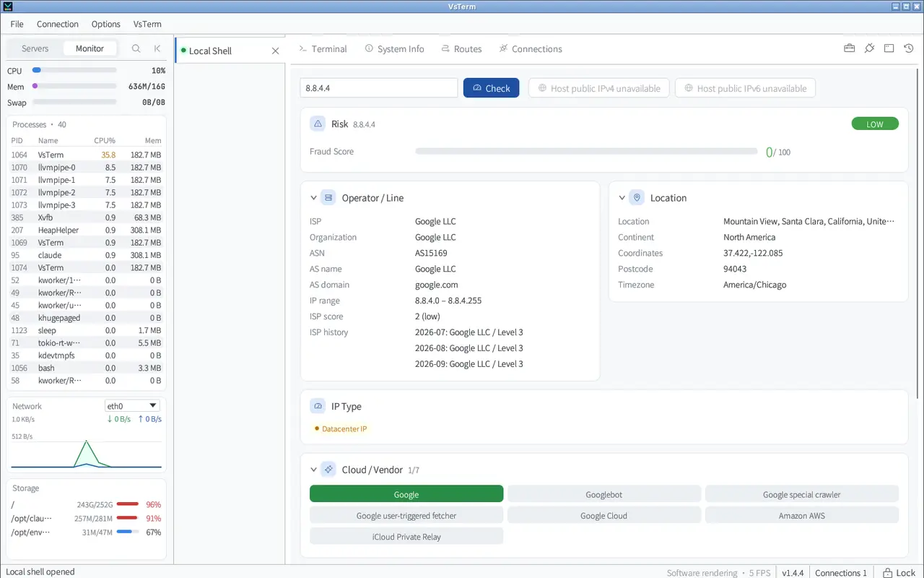Click the CPU usage bar
The width and height of the screenshot is (924, 578).
point(74,70)
